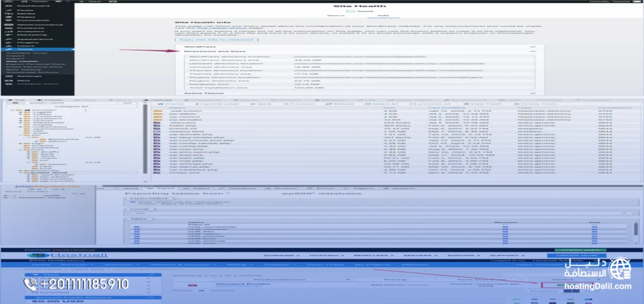
Task: Open Plugins in the WordPress sidebar
Action: point(28,42)
